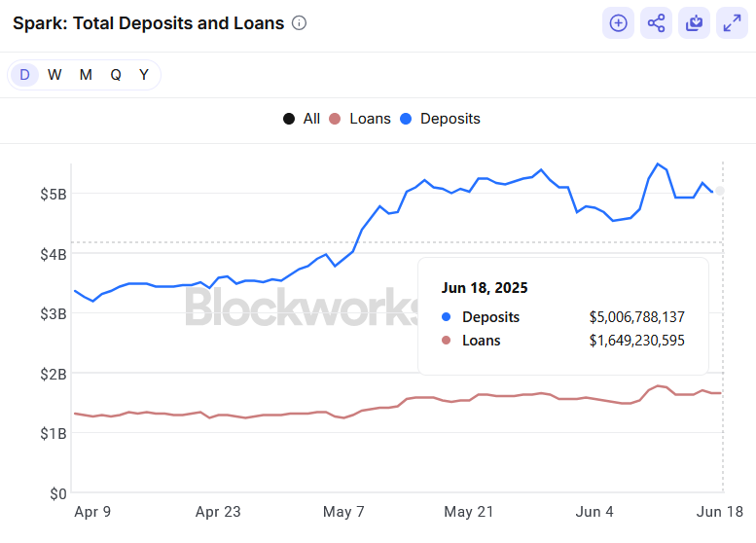Click the $4B y-axis label

pyautogui.click(x=54, y=254)
